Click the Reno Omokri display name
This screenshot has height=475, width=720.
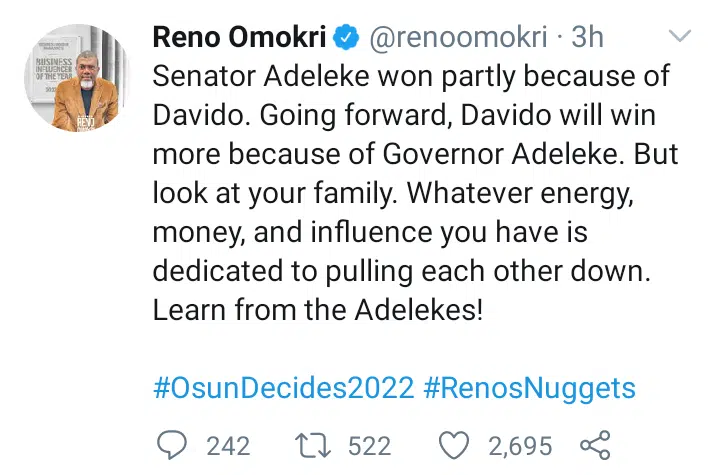click(x=241, y=38)
